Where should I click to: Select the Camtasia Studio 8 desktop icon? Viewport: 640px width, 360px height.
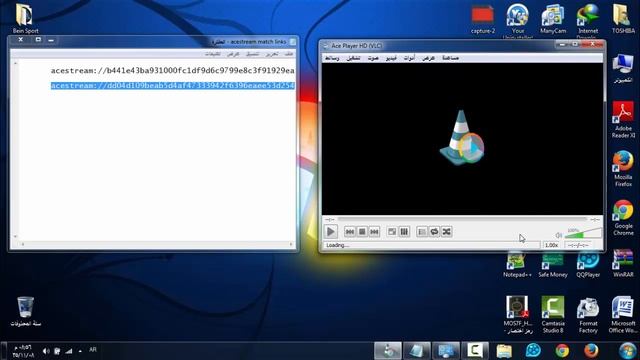pos(553,314)
